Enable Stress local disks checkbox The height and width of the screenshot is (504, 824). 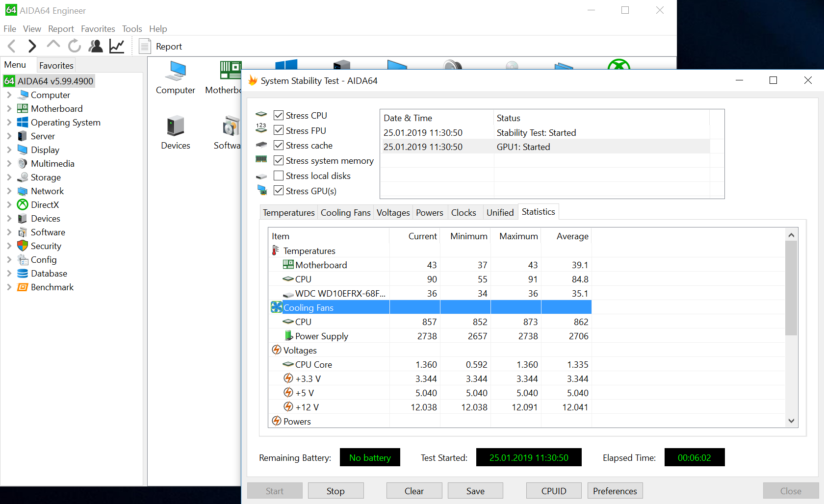click(279, 176)
